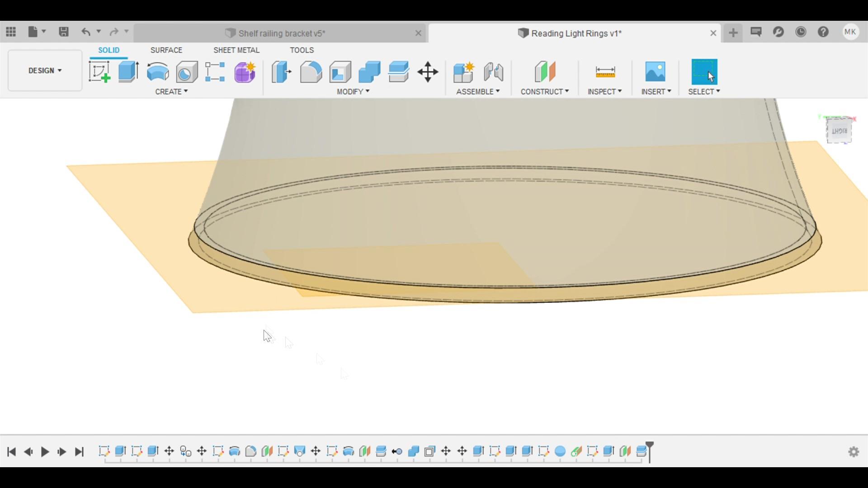Click the DESIGN workspace button
The height and width of the screenshot is (488, 868).
(x=45, y=70)
